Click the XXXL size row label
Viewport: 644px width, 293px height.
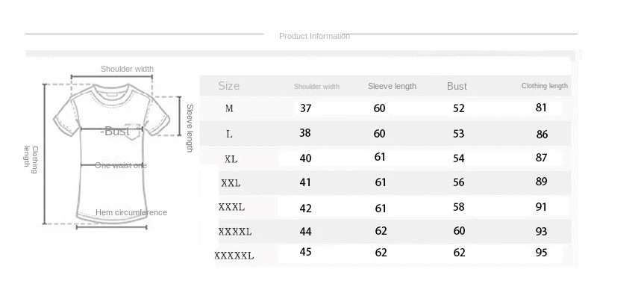[231, 207]
